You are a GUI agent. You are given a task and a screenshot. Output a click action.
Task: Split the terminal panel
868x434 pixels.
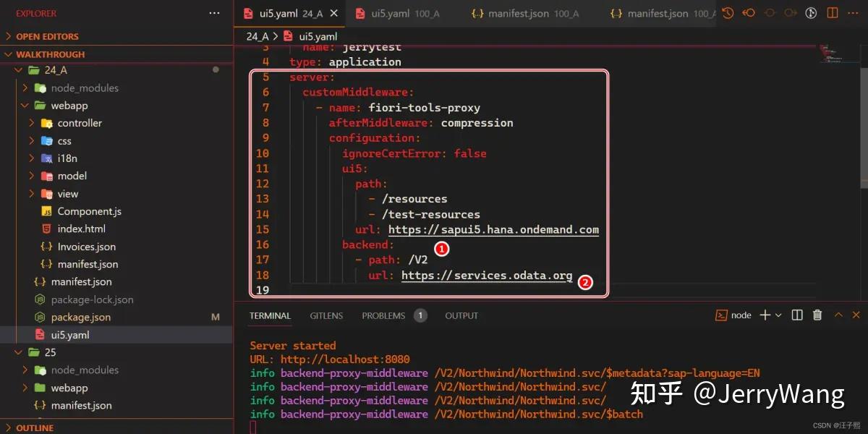tap(797, 315)
